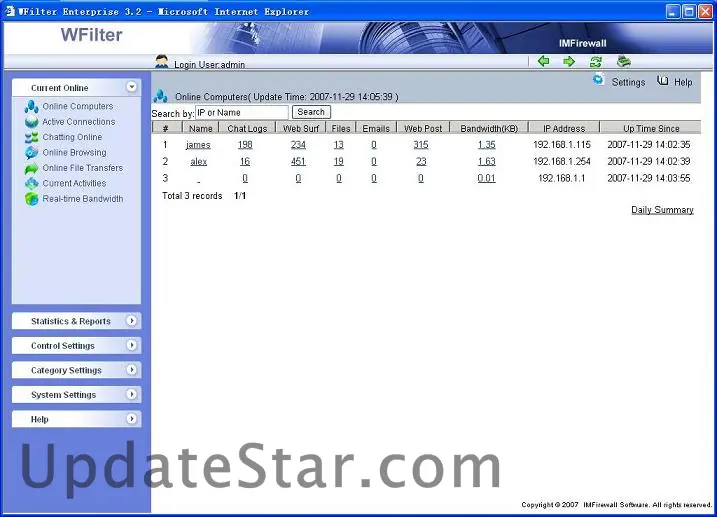Image resolution: width=717 pixels, height=517 pixels.
Task: Open alex's 16 chat logs
Action: coord(245,161)
